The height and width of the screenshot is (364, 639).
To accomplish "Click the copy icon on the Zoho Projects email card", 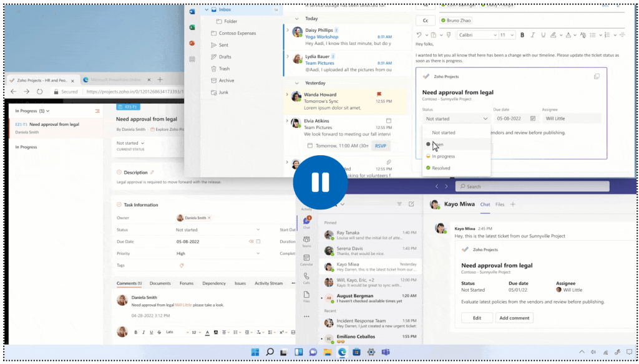I will click(x=597, y=77).
